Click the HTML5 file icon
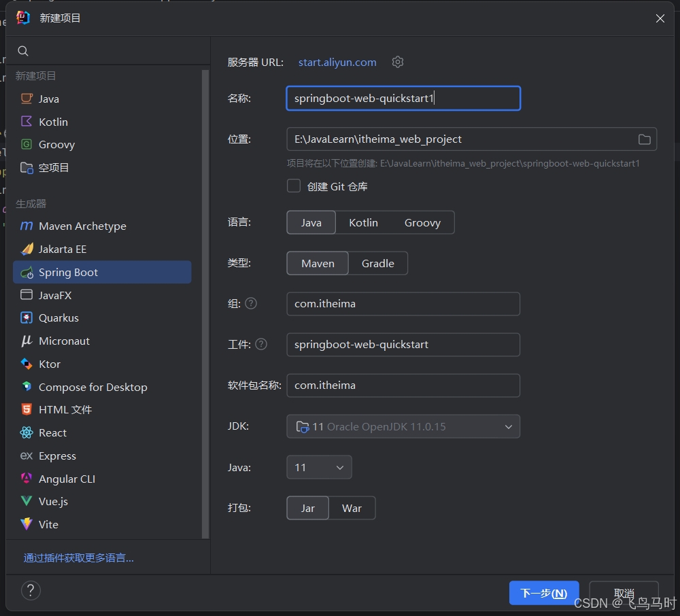680x616 pixels. pyautogui.click(x=27, y=409)
